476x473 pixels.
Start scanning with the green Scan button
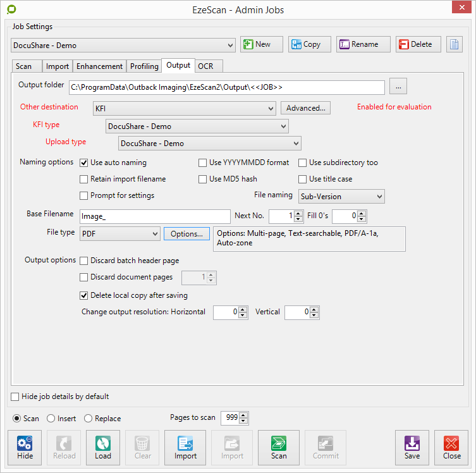279,447
